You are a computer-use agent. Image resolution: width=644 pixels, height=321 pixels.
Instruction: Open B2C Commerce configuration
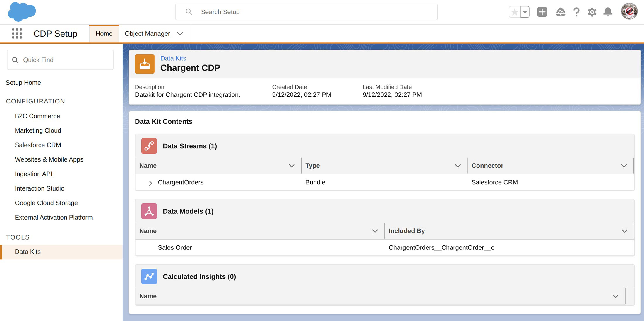pyautogui.click(x=37, y=116)
